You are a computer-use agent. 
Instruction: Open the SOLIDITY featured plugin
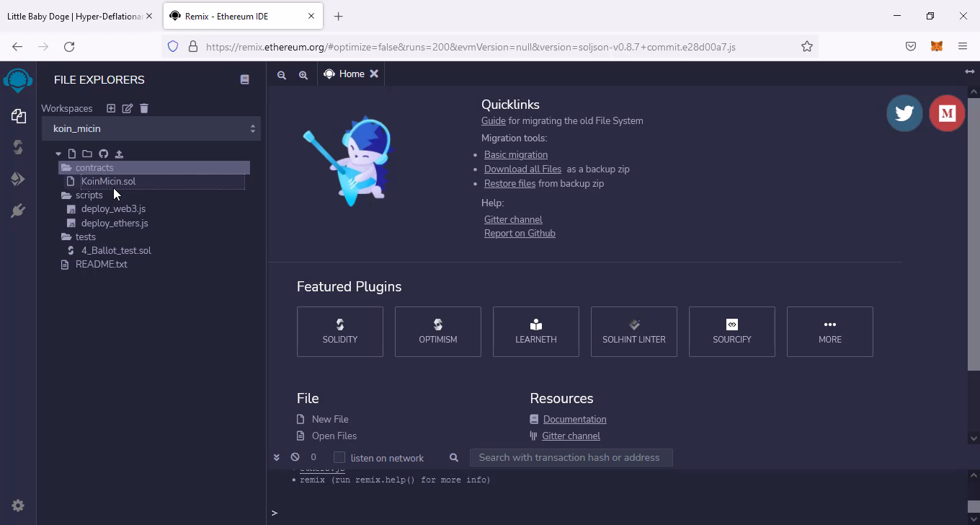pyautogui.click(x=339, y=332)
